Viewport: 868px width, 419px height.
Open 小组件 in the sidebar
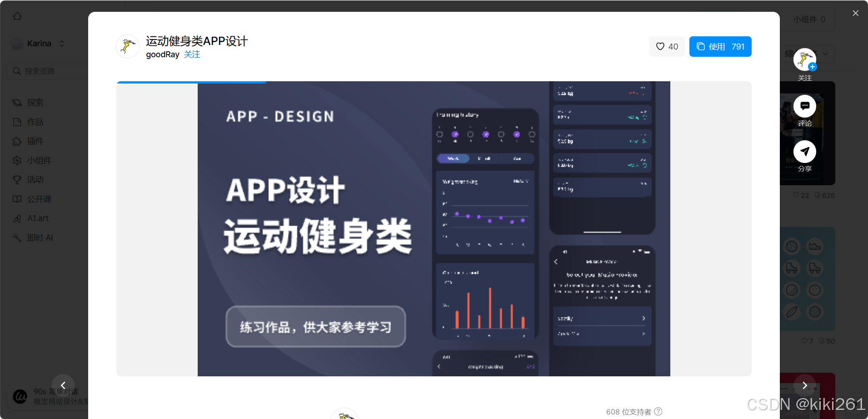39,161
